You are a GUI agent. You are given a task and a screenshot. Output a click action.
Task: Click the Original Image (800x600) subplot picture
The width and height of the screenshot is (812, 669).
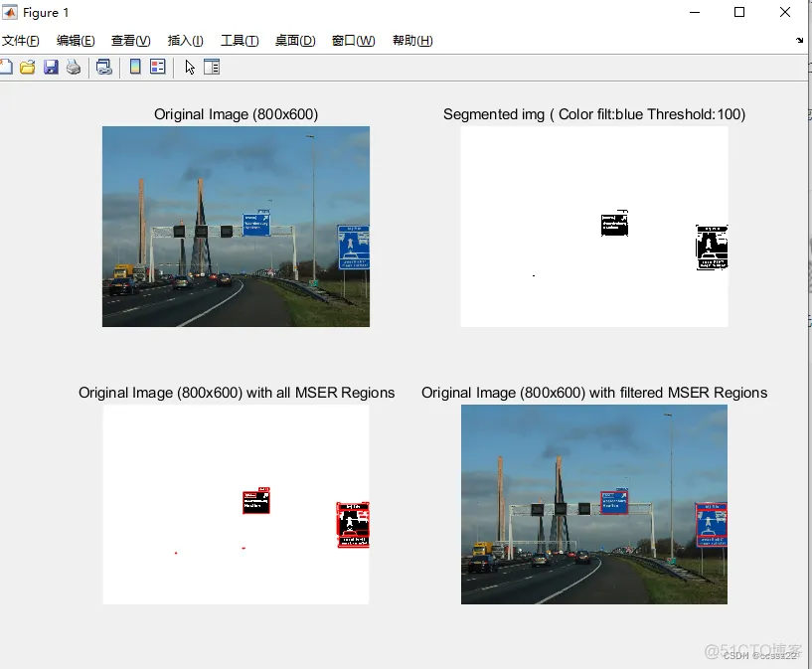(236, 227)
